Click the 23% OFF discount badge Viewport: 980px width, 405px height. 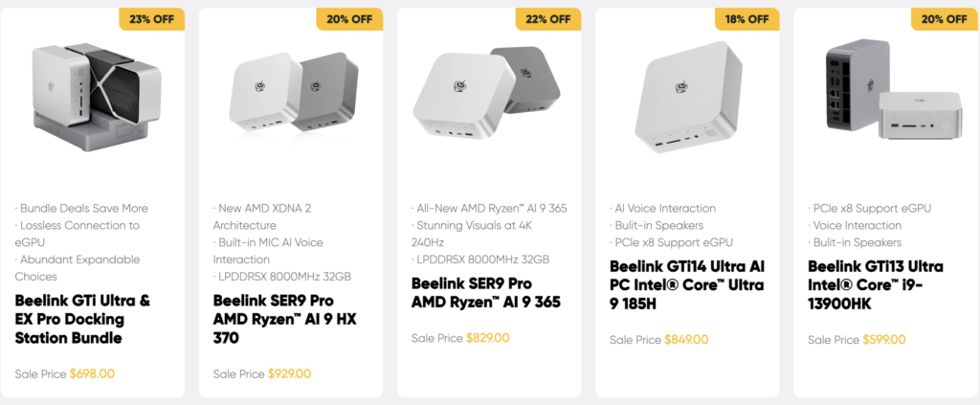pyautogui.click(x=150, y=19)
